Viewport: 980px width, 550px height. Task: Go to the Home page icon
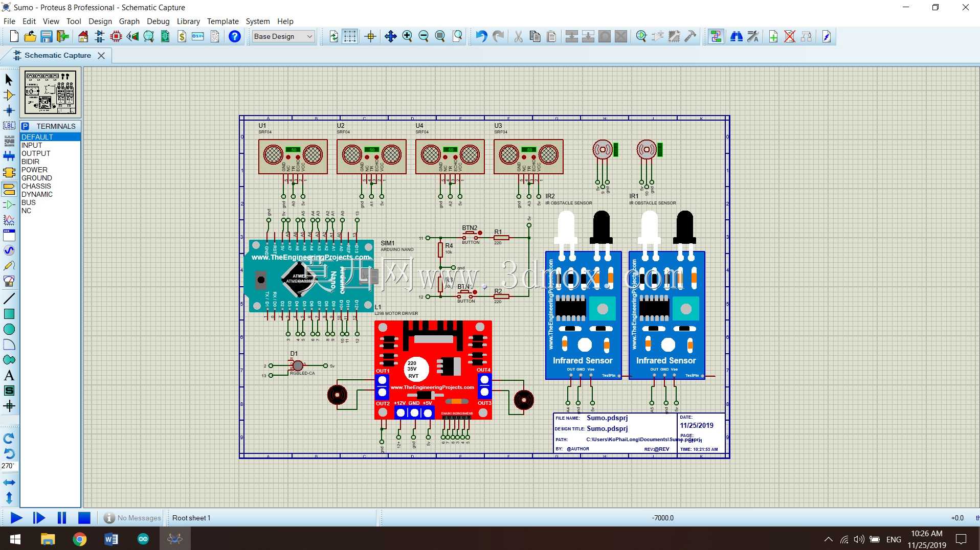tap(83, 36)
